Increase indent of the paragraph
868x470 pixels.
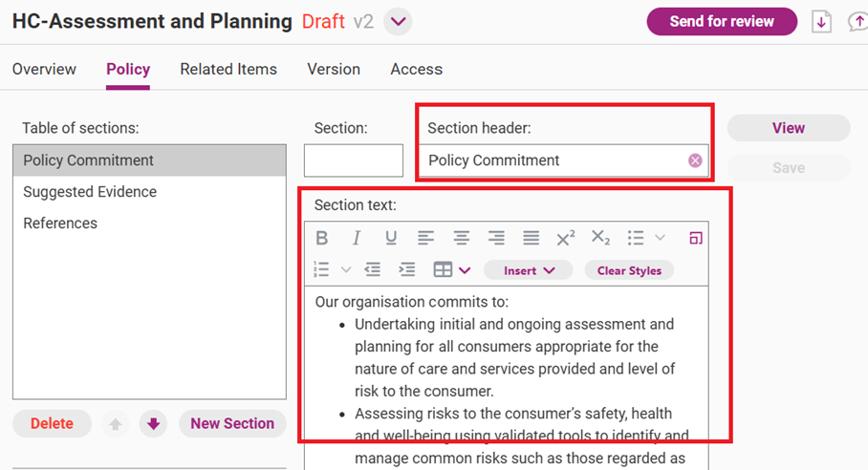(x=407, y=270)
